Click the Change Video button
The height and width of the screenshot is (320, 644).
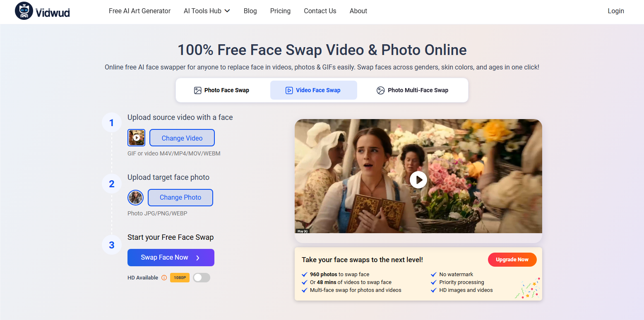(x=182, y=138)
